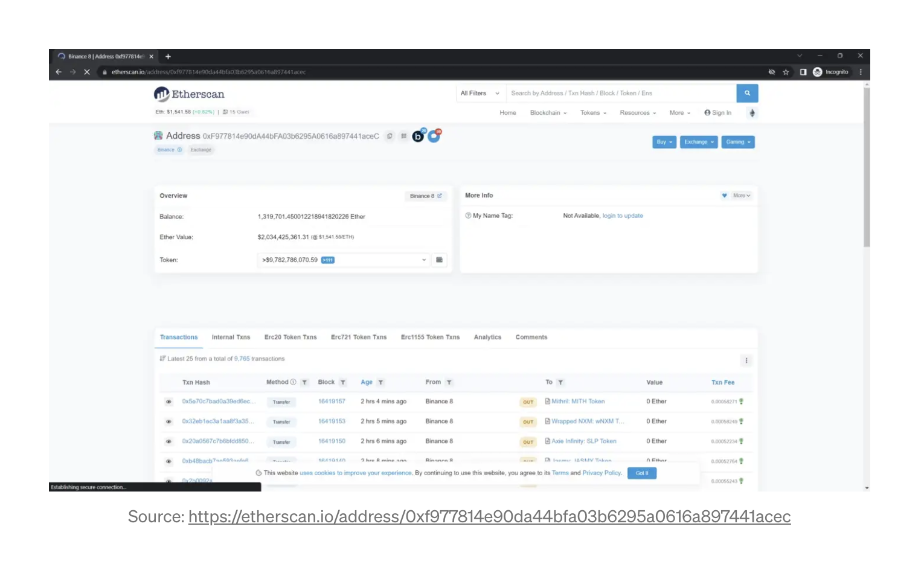Click the Txn Fee column header
The height and width of the screenshot is (570, 924).
click(x=723, y=382)
